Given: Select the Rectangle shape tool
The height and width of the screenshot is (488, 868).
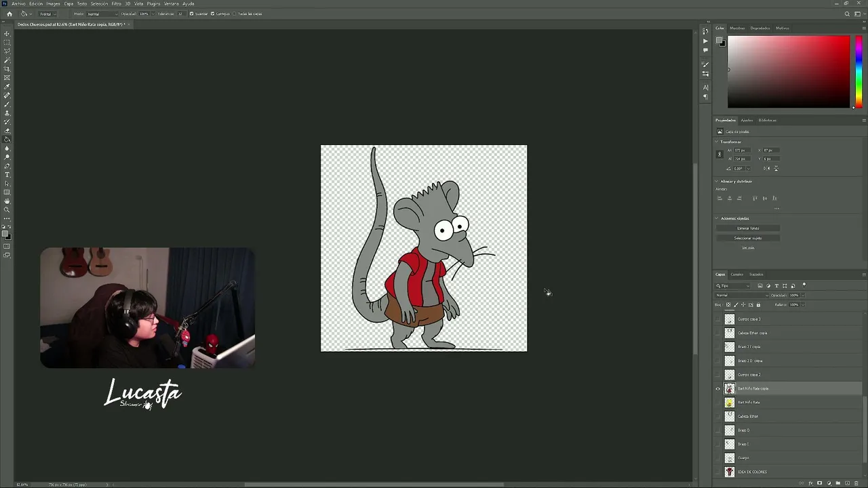Looking at the screenshot, I should point(7,192).
